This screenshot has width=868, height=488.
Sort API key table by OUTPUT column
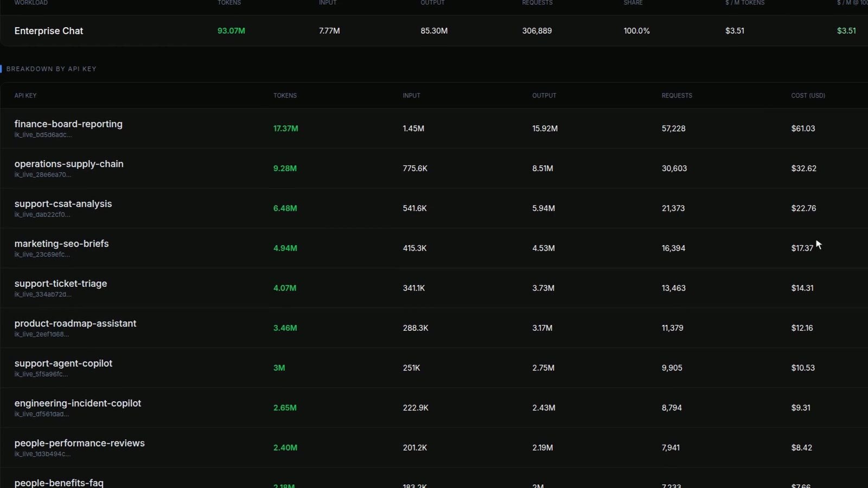[544, 95]
